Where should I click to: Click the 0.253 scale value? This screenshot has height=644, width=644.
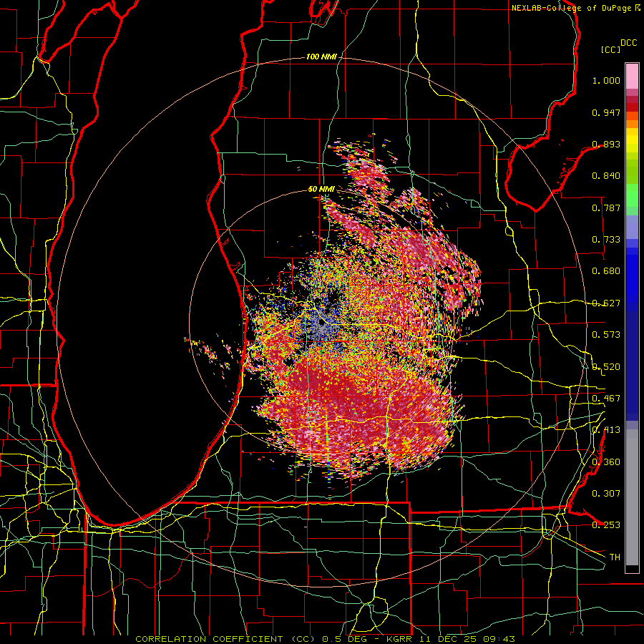pyautogui.click(x=606, y=525)
